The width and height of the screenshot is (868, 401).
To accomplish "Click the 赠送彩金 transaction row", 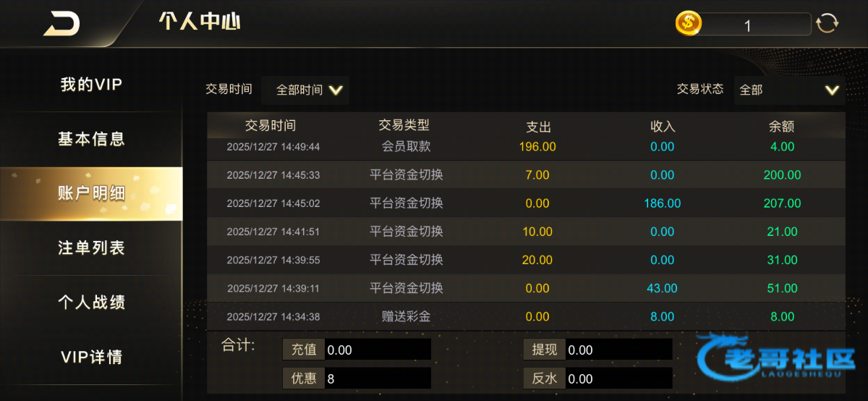I will click(525, 316).
